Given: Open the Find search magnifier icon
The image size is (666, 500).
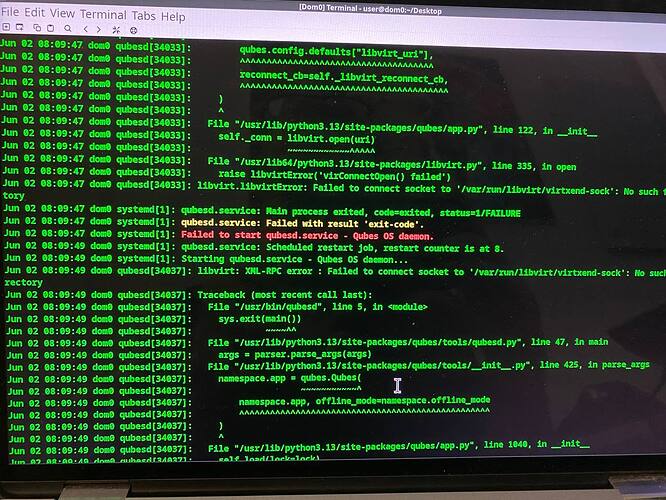Looking at the screenshot, I should tap(68, 29).
